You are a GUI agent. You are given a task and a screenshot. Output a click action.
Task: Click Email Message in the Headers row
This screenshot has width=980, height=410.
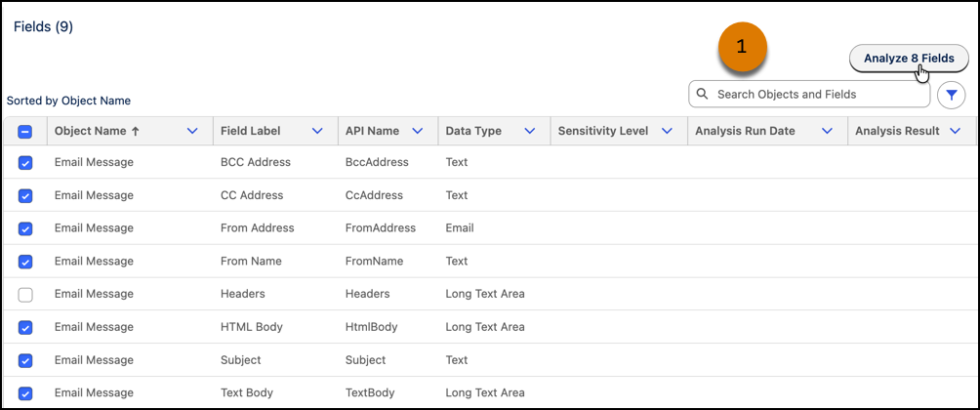[94, 294]
